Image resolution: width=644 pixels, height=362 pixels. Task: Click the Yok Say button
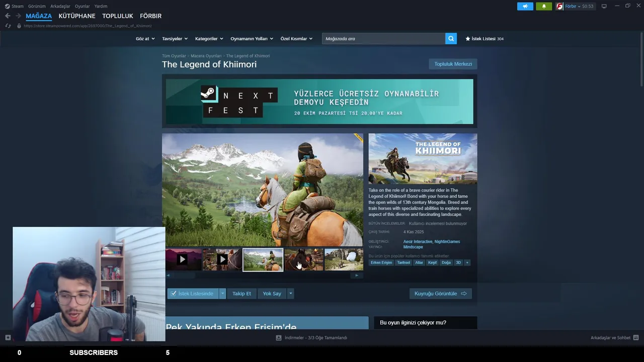(x=272, y=294)
